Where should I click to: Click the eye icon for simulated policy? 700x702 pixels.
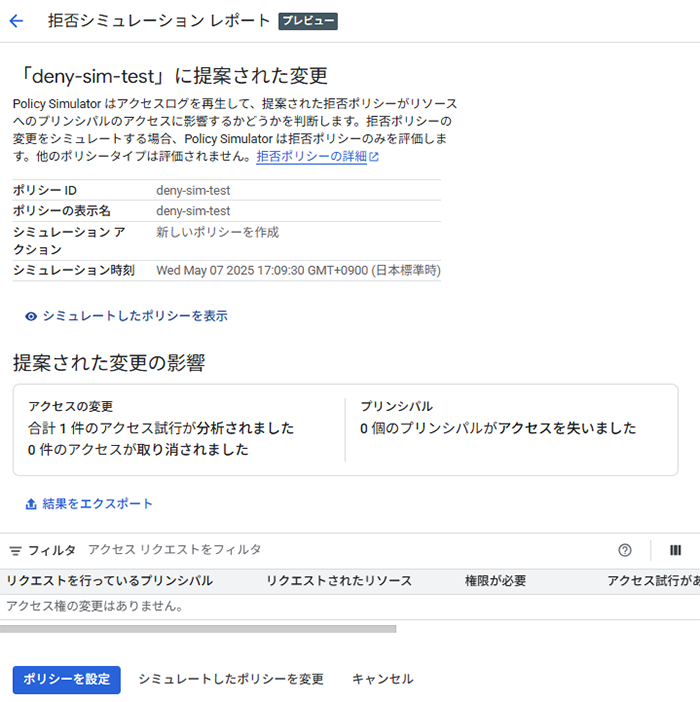[31, 316]
